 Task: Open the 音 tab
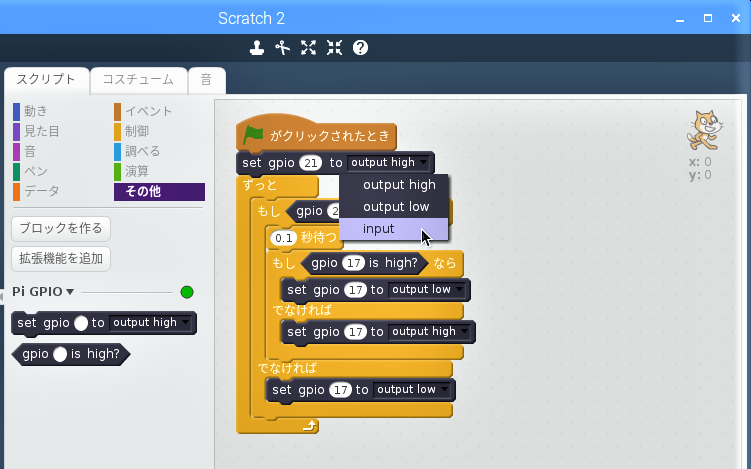point(206,80)
